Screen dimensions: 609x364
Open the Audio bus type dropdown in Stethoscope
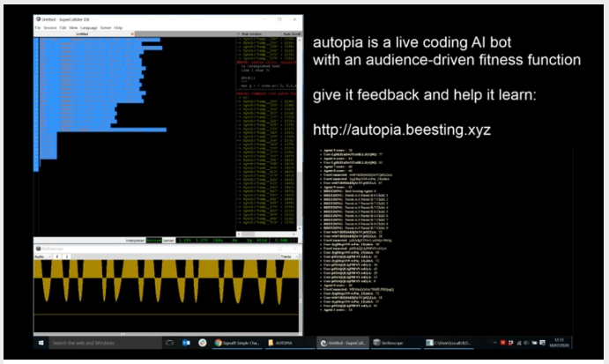(x=42, y=256)
